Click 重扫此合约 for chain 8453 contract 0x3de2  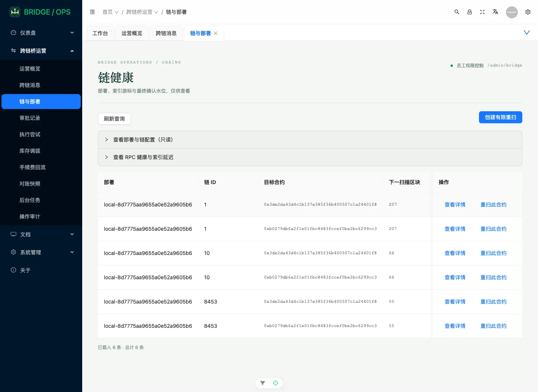494,302
